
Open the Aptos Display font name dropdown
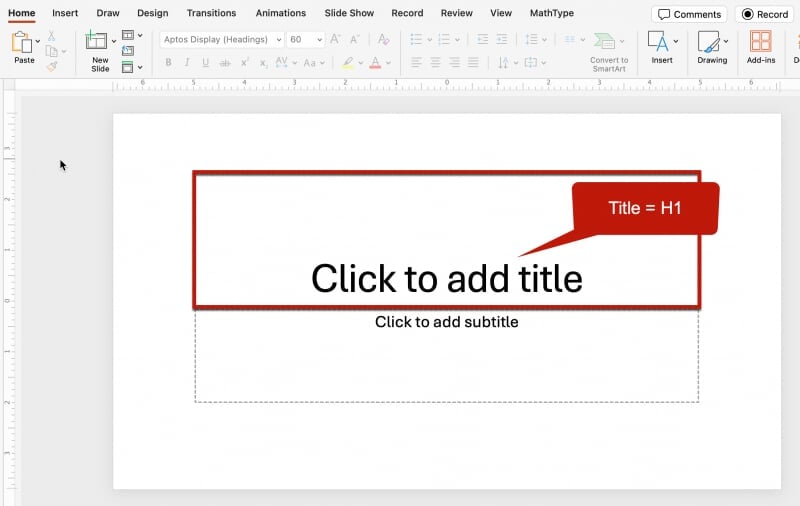click(x=279, y=40)
